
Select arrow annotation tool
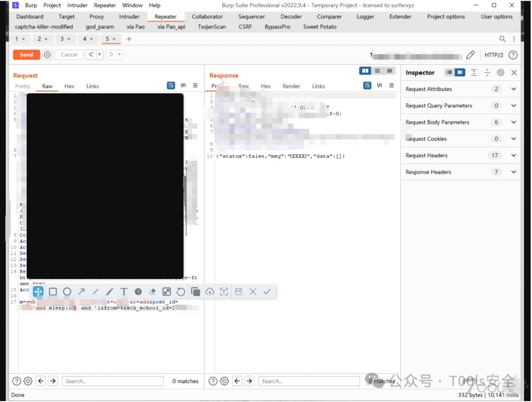coord(81,292)
